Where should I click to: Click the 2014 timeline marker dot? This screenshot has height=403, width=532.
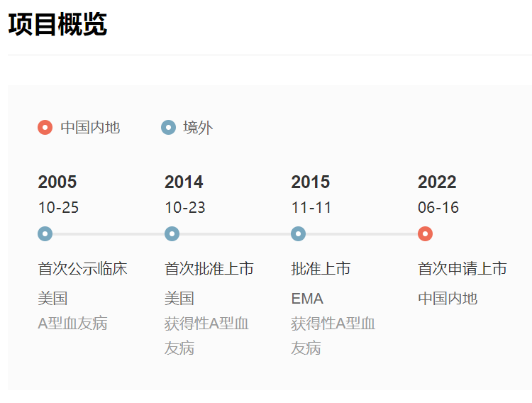point(172,234)
